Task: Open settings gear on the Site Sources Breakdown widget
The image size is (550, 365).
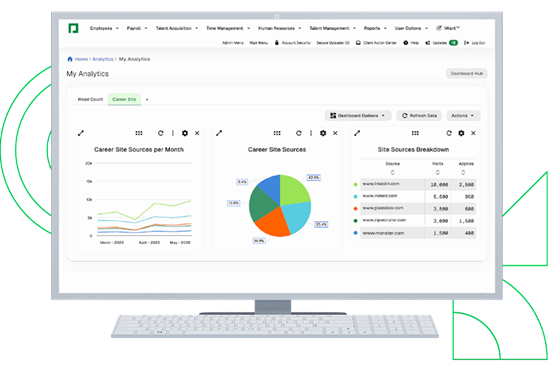Action: coord(461,133)
